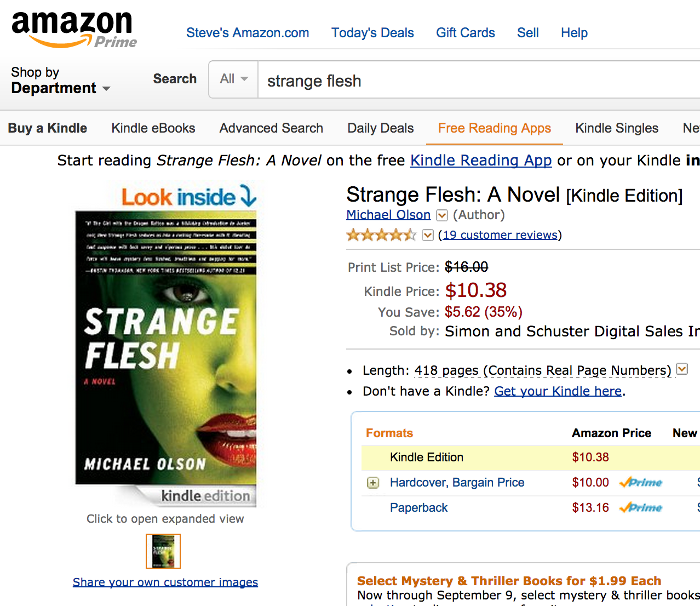The width and height of the screenshot is (700, 606).
Task: Go to Today's Deals
Action: pyautogui.click(x=372, y=33)
